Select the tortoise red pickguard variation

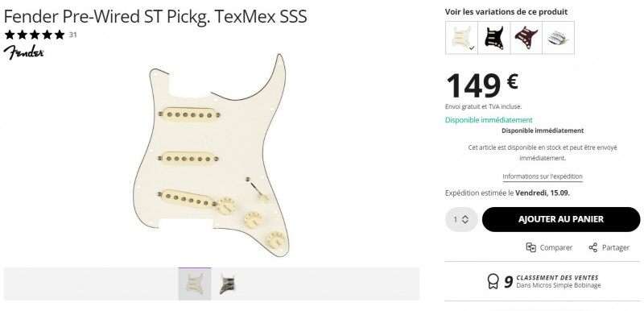pos(526,38)
